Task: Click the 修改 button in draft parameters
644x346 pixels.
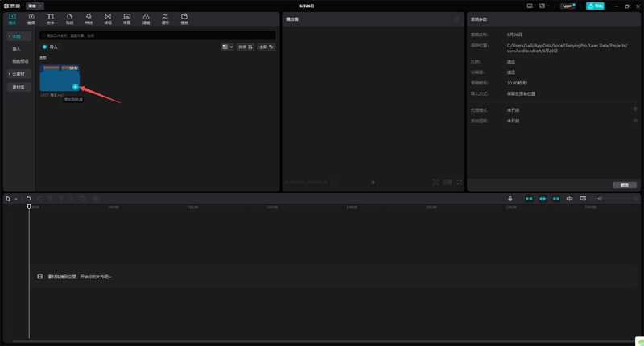Action: coord(624,185)
